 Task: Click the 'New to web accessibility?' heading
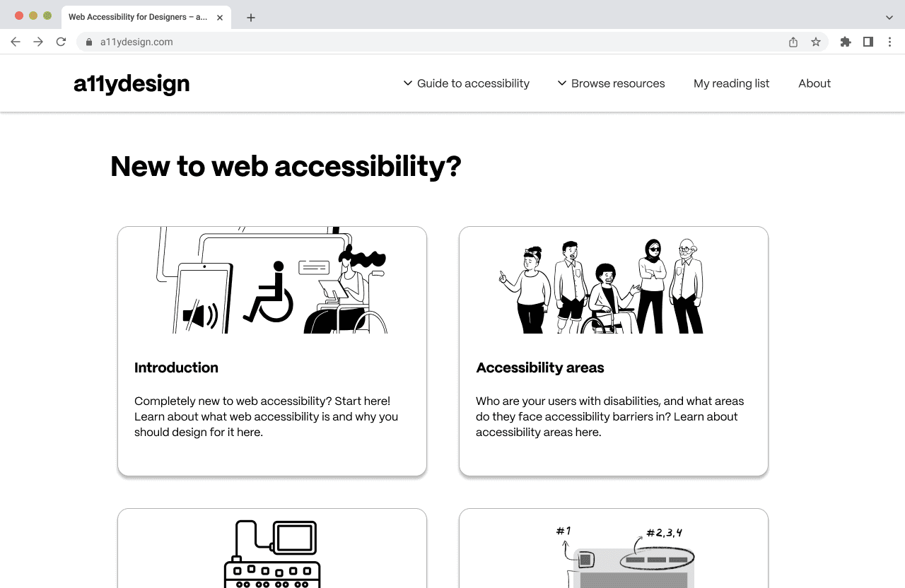[x=286, y=167]
